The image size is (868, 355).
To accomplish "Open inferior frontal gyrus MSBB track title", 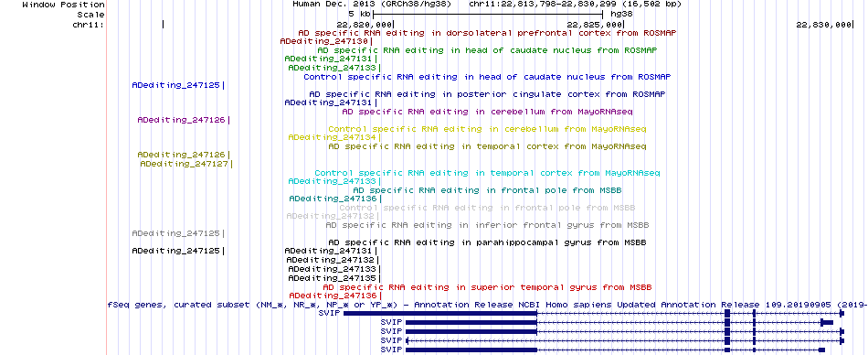I will pos(487,226).
